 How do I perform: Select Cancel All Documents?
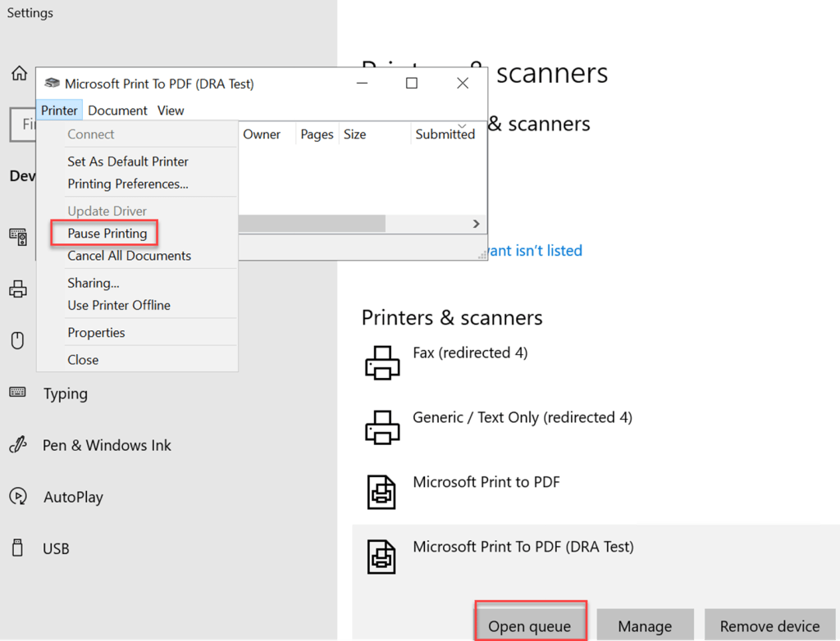click(129, 256)
